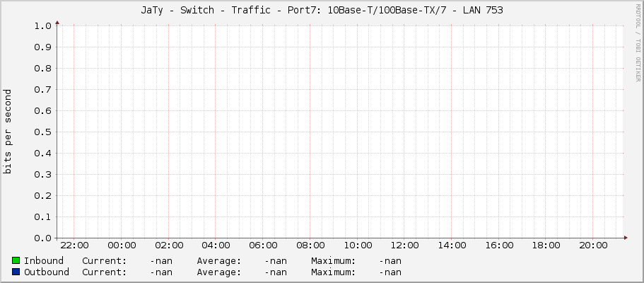The image size is (644, 283).
Task: Click the 10:00 time axis label
Action: 357,246
